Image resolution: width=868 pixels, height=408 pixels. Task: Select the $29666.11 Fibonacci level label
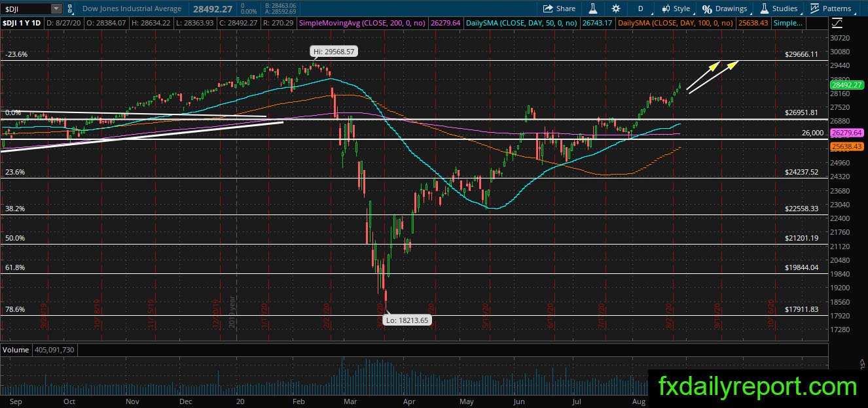click(801, 55)
